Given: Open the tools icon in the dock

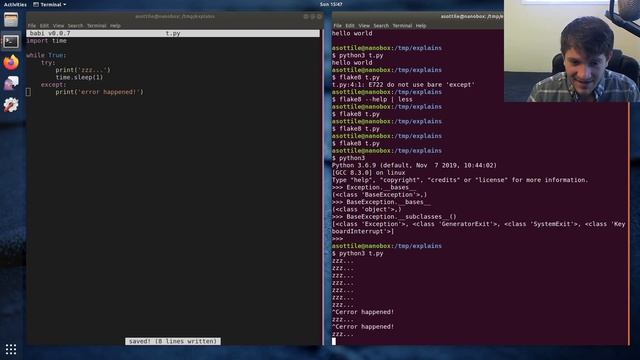Looking at the screenshot, I should 11,105.
